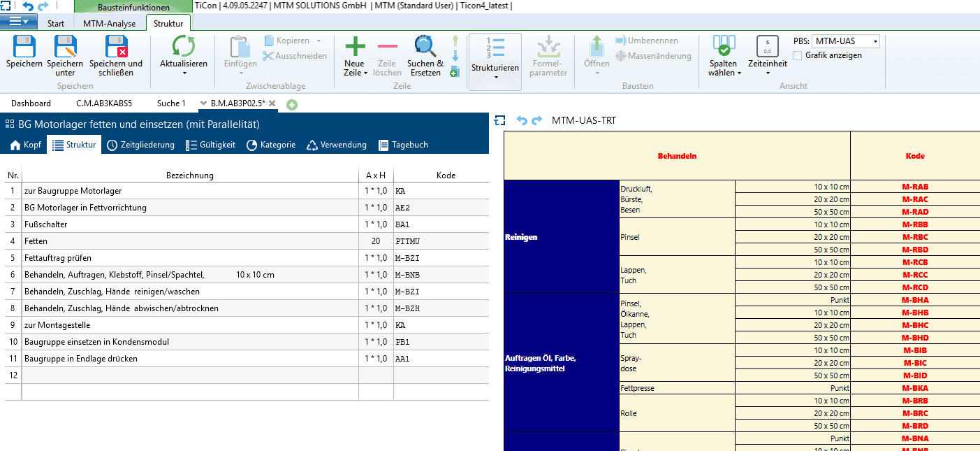Click the M-BKA Fettpresse code

[914, 388]
